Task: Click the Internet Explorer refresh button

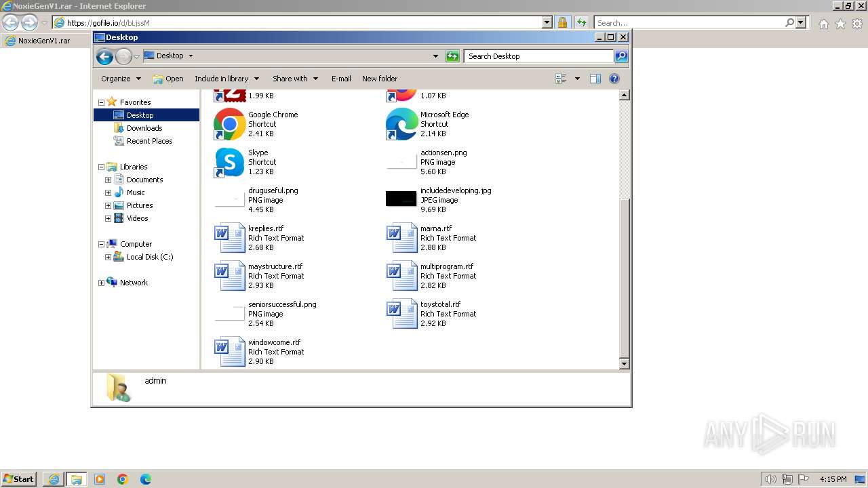Action: [x=581, y=22]
